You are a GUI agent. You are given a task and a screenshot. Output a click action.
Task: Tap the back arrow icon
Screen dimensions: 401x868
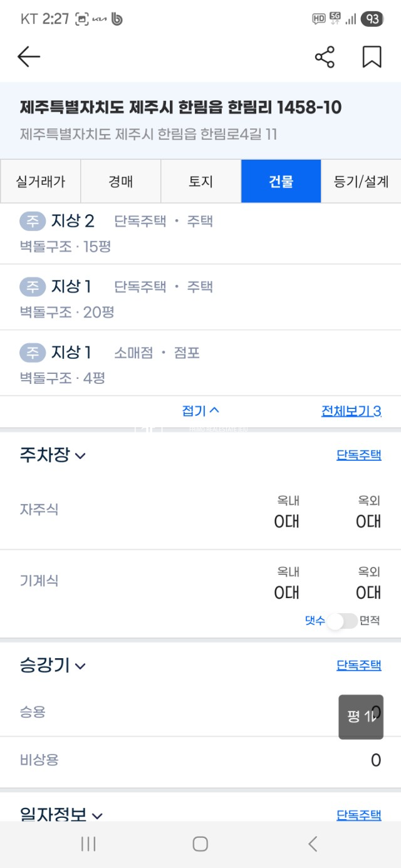29,57
